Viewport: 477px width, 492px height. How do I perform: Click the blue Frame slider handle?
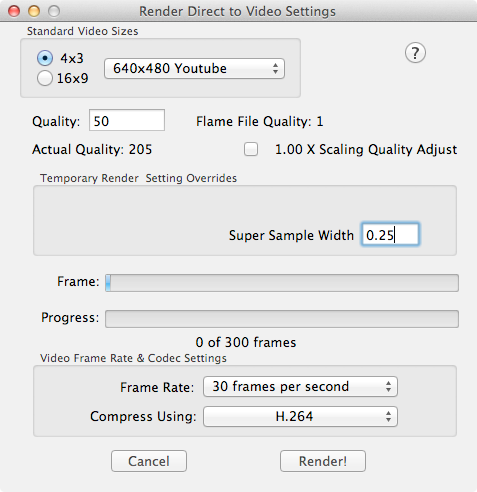pos(108,283)
